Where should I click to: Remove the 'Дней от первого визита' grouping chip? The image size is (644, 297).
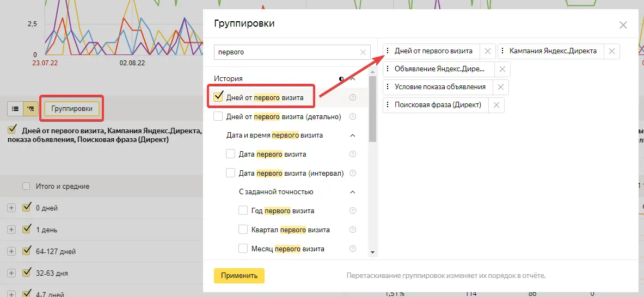(x=488, y=51)
